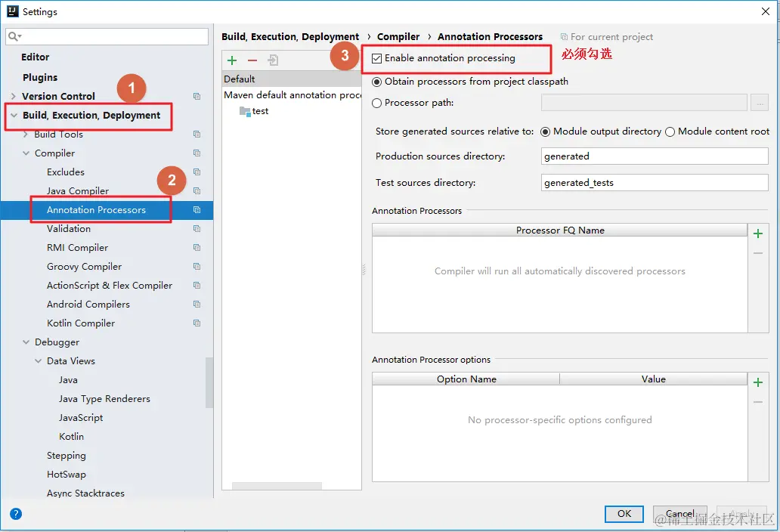The height and width of the screenshot is (532, 780).
Task: Click the move-to-profile icon in profile toolbar
Action: (273, 60)
